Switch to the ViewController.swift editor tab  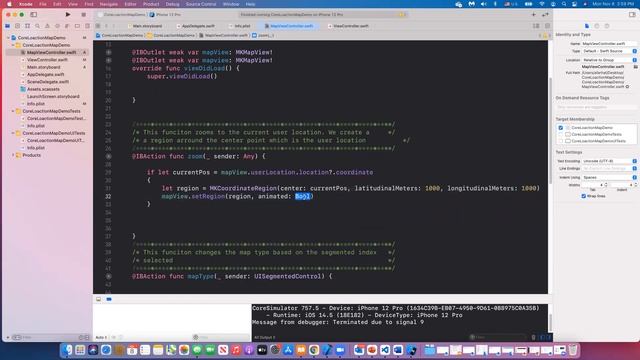coord(348,26)
